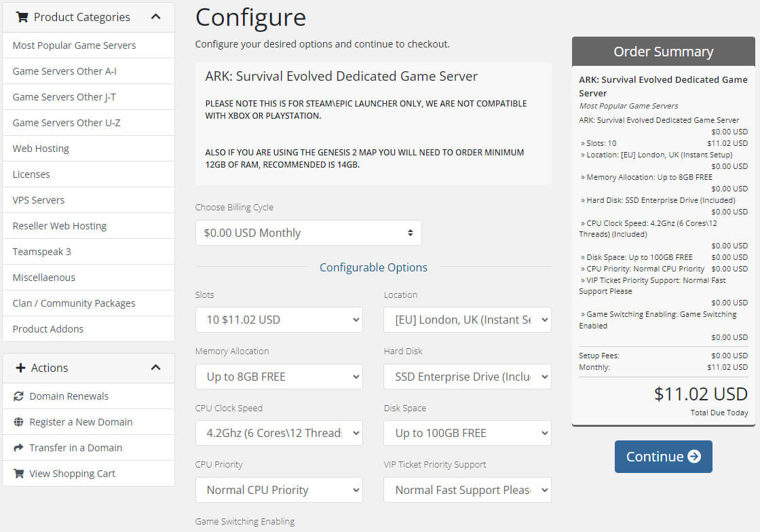Screen dimensions: 760x532
Task: Open the CPU Priority dropdown
Action: (279, 490)
